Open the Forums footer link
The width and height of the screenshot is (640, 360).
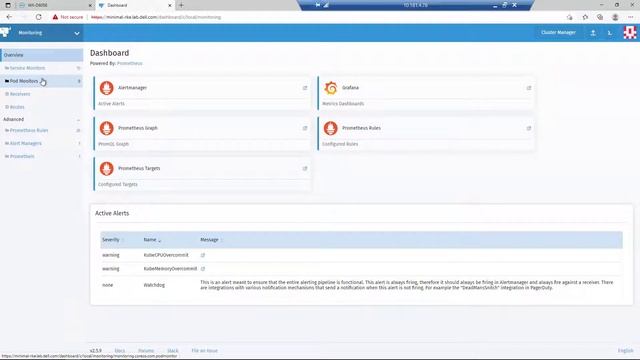tap(146, 351)
